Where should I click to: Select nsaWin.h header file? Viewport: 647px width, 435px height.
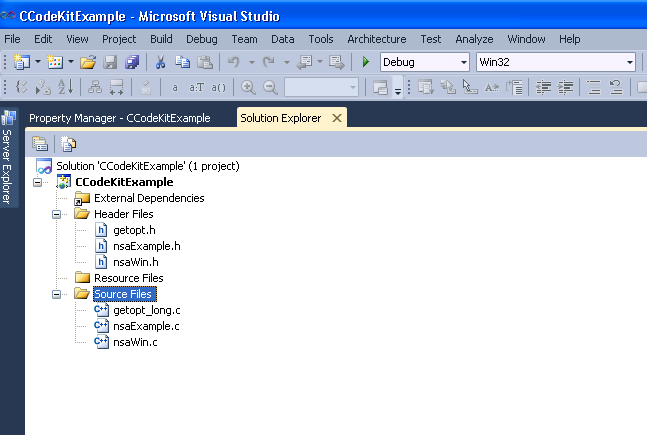[x=135, y=262]
